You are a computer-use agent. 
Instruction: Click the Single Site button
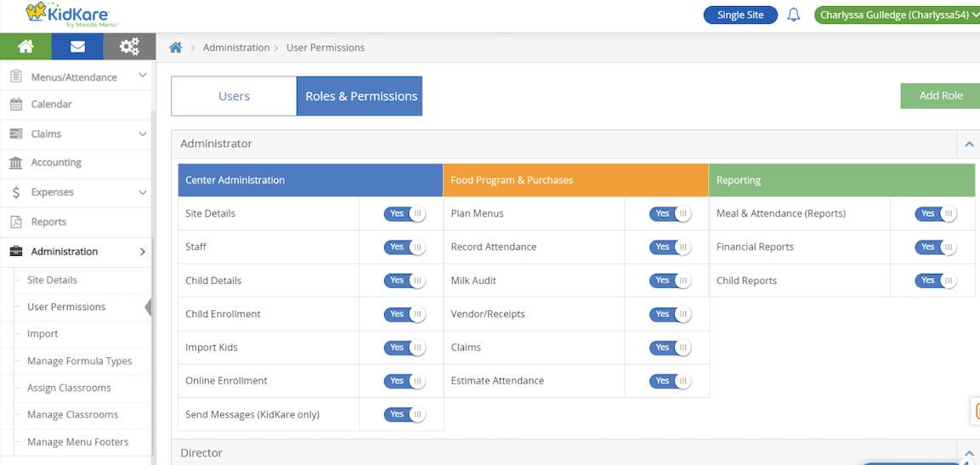[739, 14]
